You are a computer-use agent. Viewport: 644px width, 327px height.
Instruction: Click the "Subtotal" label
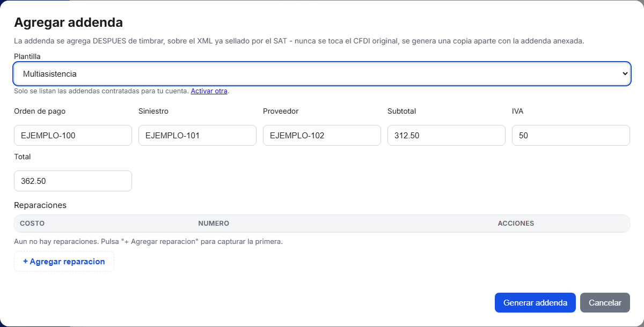[402, 112]
